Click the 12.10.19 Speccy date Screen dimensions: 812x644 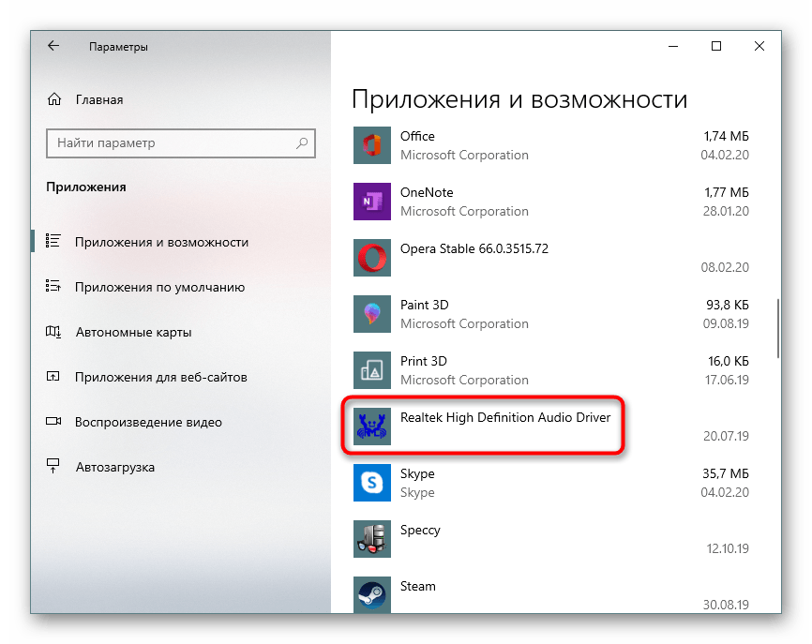[x=728, y=548]
